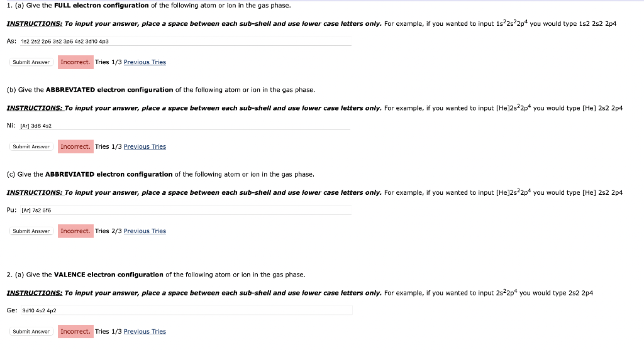View Previous Tries for the Pu question
Viewport: 644px width, 350px height.
[145, 231]
